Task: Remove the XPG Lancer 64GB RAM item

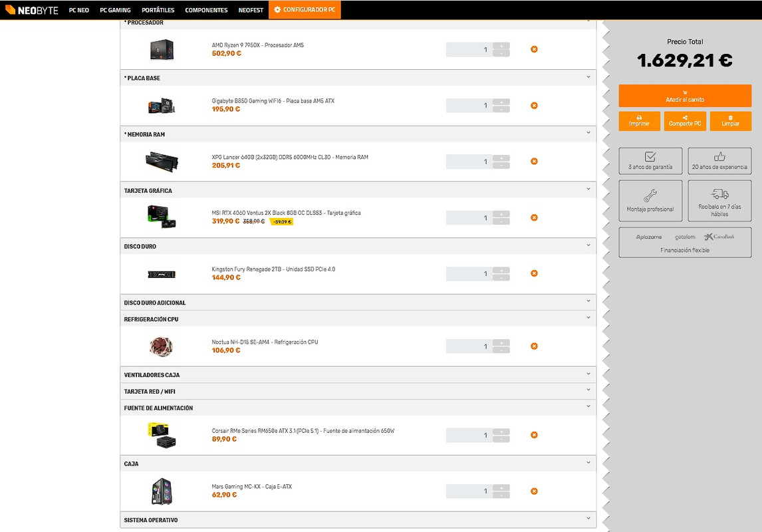Action: (x=534, y=162)
